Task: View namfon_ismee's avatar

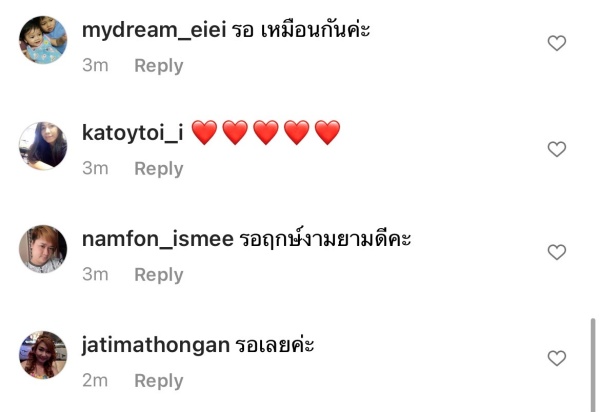Action: coord(43,249)
